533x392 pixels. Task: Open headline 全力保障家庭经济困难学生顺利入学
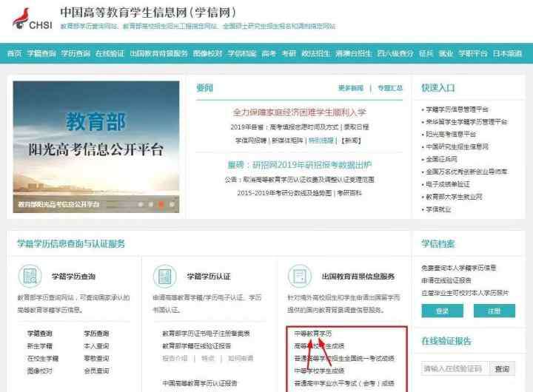point(300,112)
